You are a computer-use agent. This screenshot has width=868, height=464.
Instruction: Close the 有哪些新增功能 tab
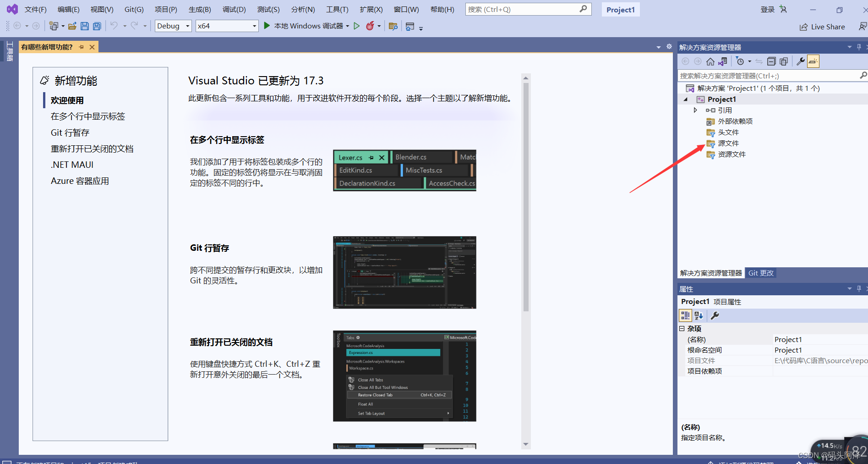point(92,47)
